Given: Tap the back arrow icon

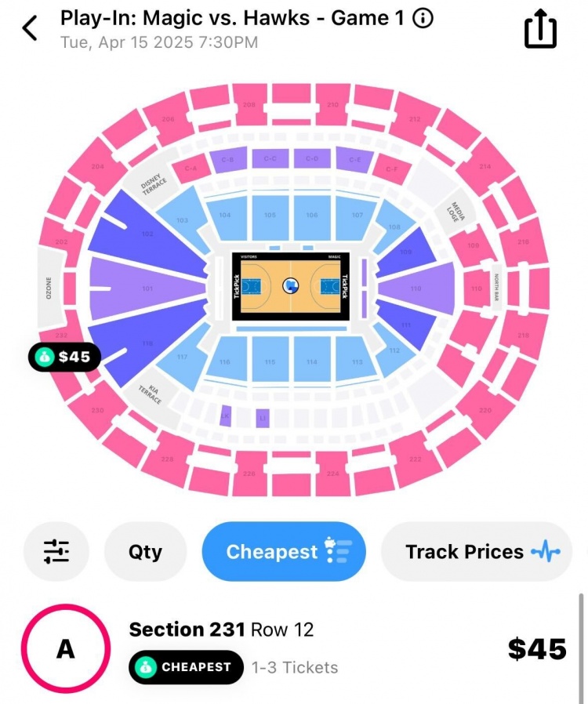Looking at the screenshot, I should pyautogui.click(x=30, y=28).
